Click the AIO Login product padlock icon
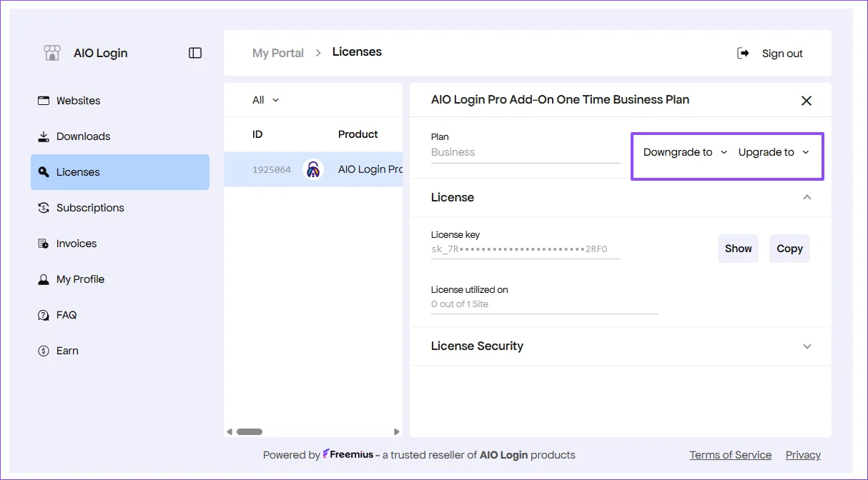The height and width of the screenshot is (480, 868). (312, 169)
